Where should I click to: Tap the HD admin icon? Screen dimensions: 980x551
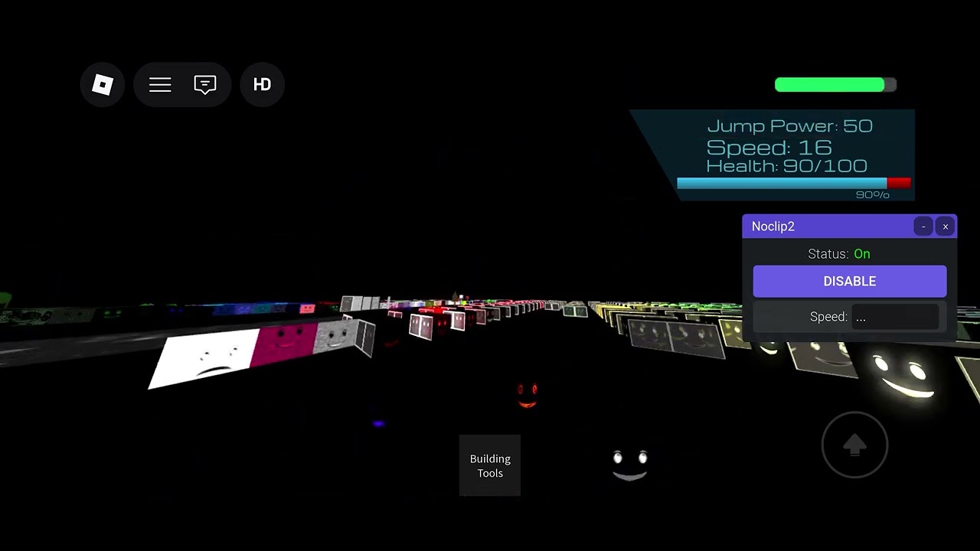[262, 84]
